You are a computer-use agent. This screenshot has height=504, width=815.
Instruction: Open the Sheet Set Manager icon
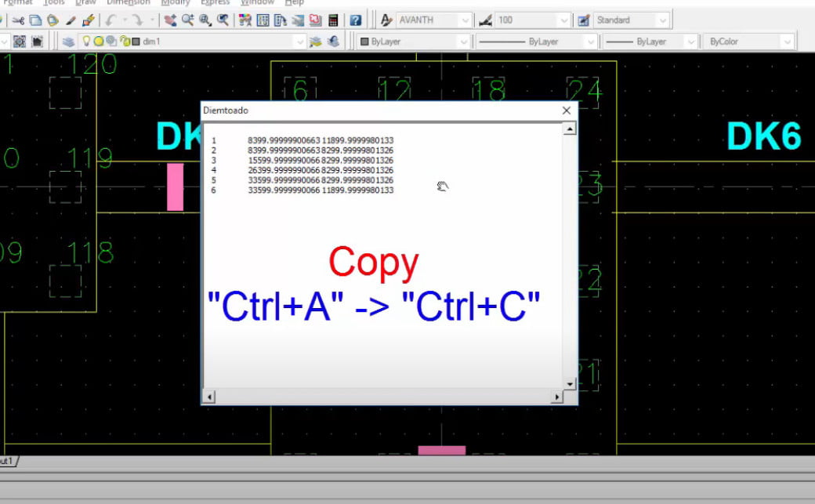tap(298, 20)
